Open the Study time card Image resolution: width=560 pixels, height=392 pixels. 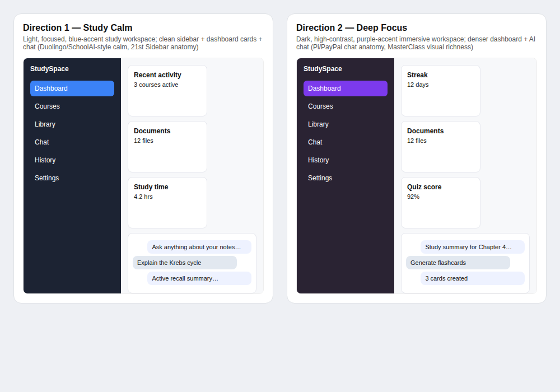pos(167,203)
